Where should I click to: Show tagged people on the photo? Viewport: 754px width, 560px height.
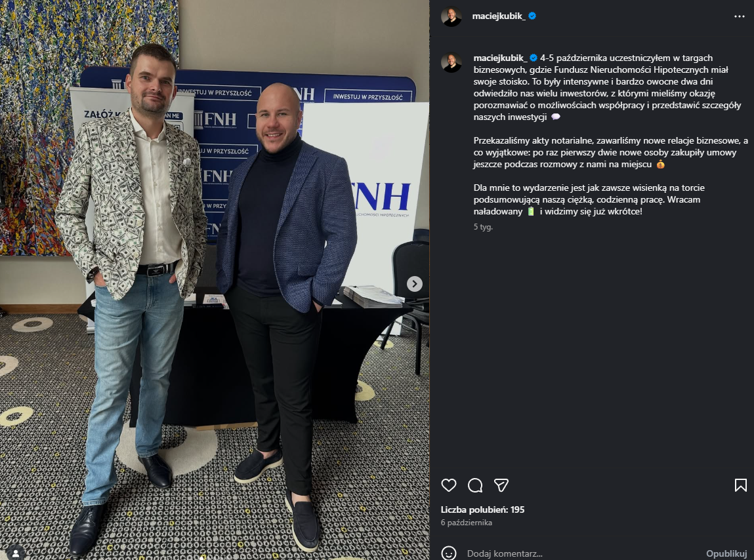point(15,553)
